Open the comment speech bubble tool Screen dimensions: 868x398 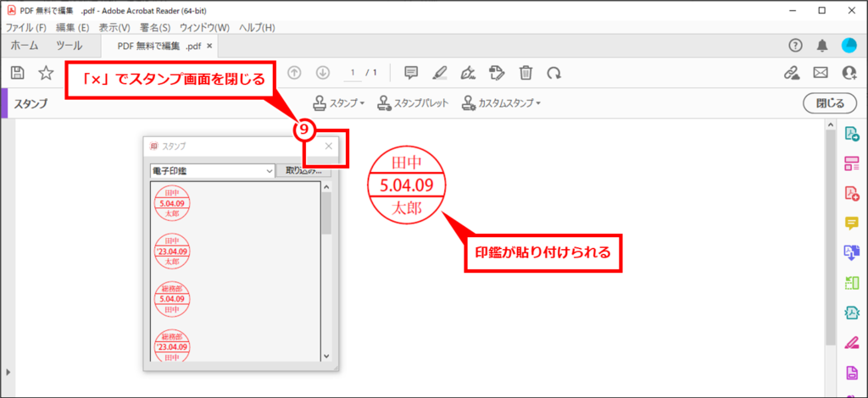(411, 73)
